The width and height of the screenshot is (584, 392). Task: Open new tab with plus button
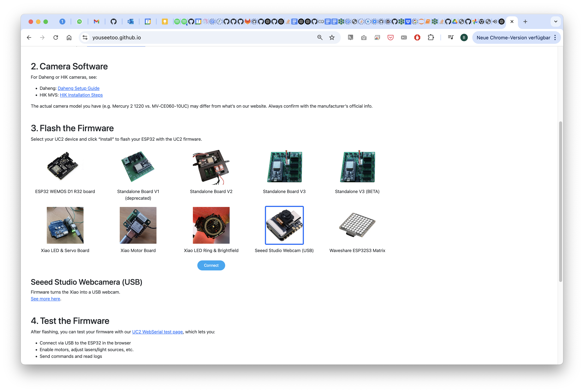click(x=525, y=22)
